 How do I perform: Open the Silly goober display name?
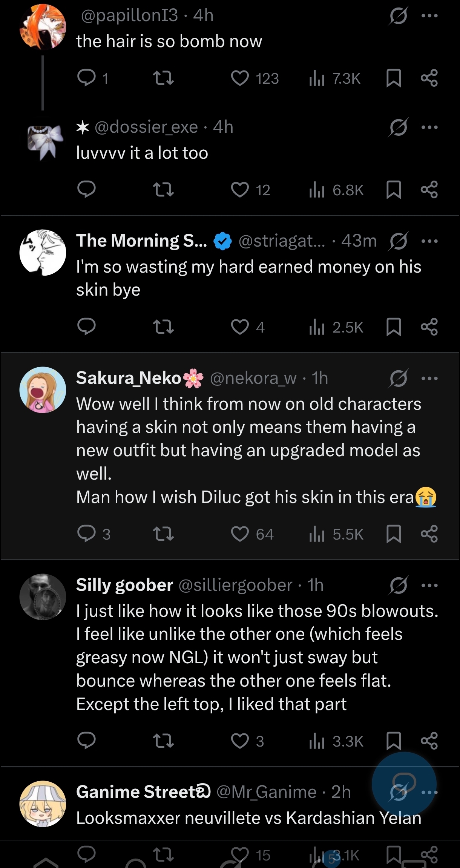tap(124, 585)
